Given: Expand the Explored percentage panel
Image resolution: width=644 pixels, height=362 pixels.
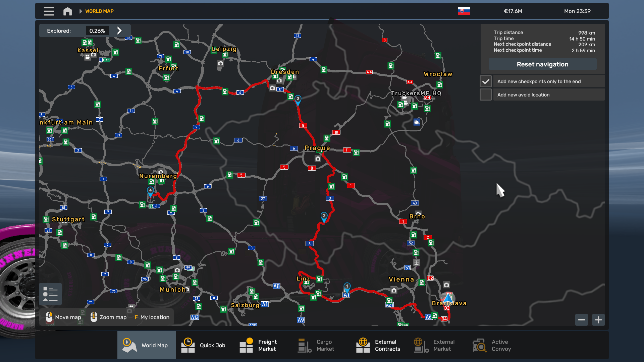Looking at the screenshot, I should 120,31.
